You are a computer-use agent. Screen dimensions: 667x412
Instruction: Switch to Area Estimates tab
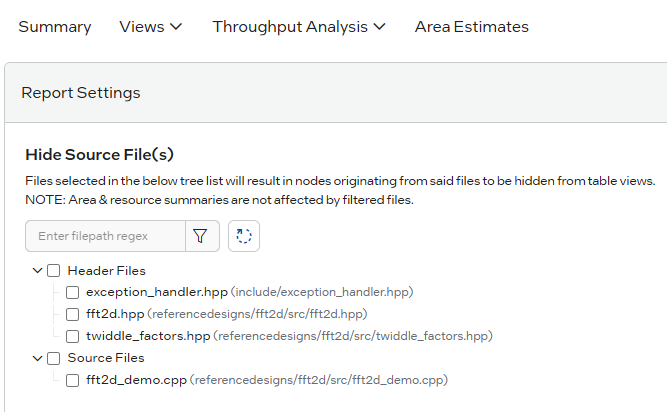472,27
